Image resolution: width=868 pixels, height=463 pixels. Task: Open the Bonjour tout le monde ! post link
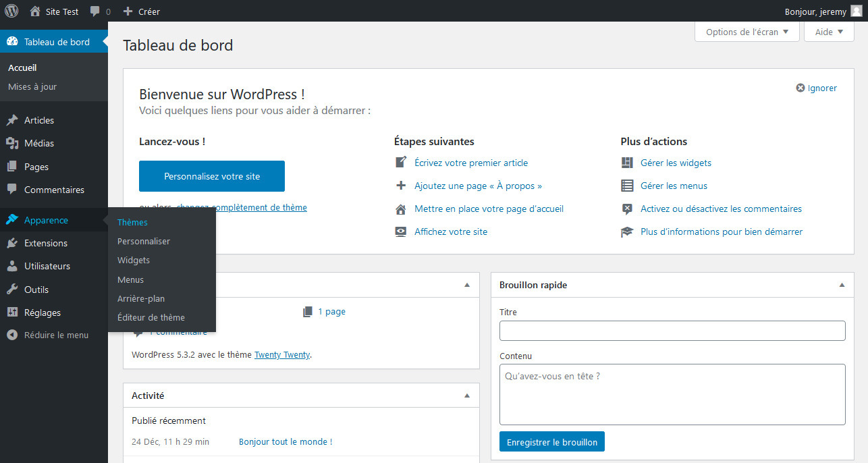(286, 442)
